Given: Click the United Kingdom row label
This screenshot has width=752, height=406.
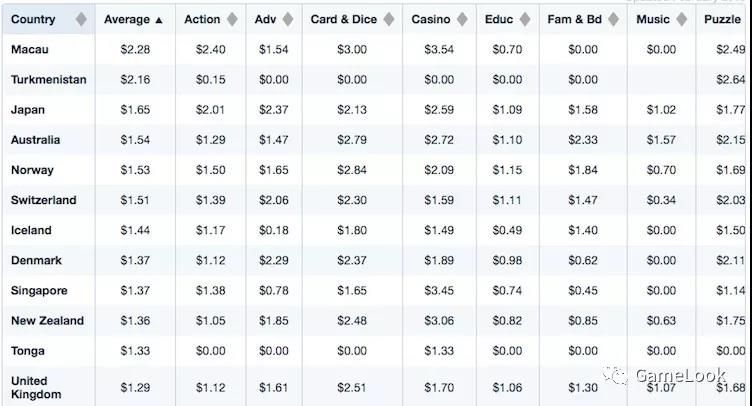Looking at the screenshot, I should click(x=36, y=387).
